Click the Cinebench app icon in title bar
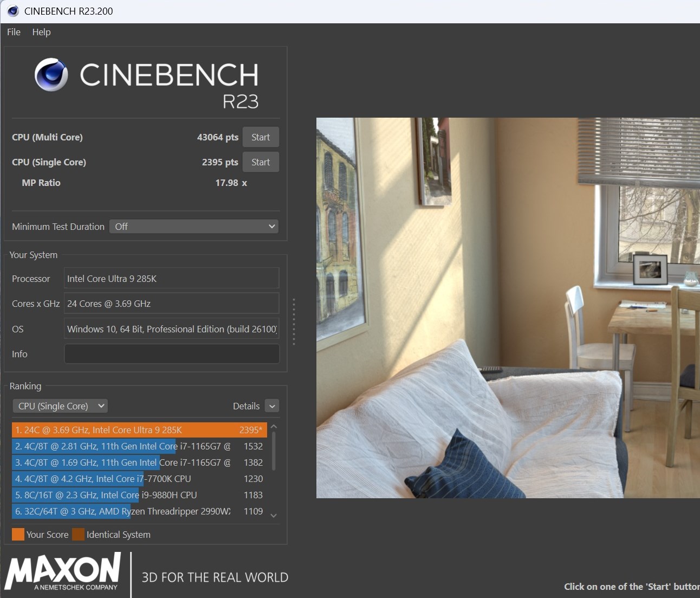The height and width of the screenshot is (598, 700). click(13, 11)
